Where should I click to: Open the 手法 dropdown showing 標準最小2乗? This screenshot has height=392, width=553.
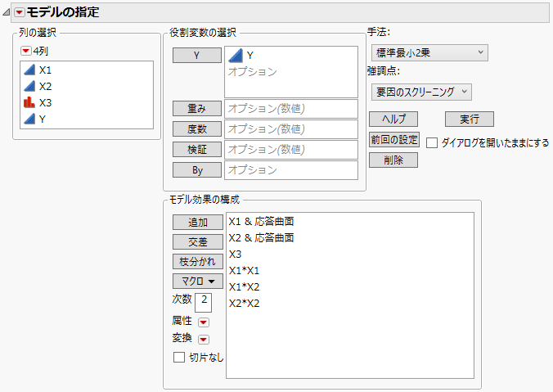[x=429, y=52]
